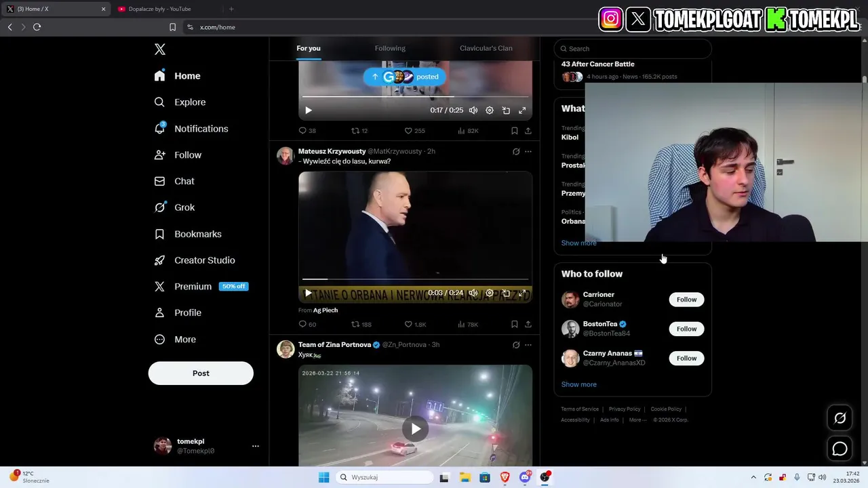Share the top video post
This screenshot has width=868, height=488.
pyautogui.click(x=528, y=131)
